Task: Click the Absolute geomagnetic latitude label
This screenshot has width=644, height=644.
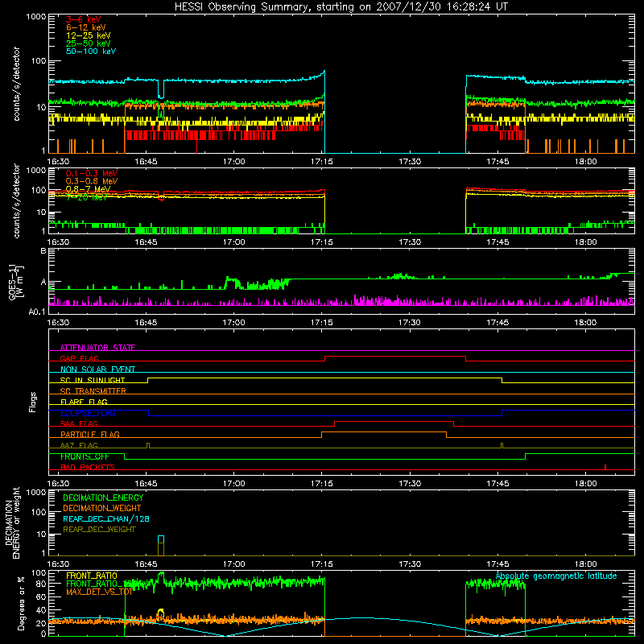Action: (x=556, y=576)
